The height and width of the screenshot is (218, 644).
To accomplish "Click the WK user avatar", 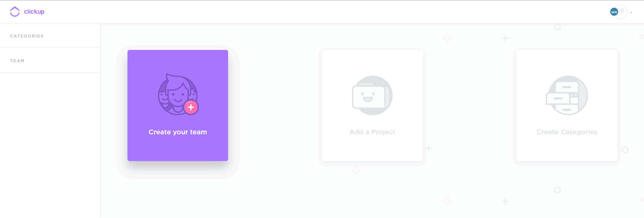I will click(614, 12).
